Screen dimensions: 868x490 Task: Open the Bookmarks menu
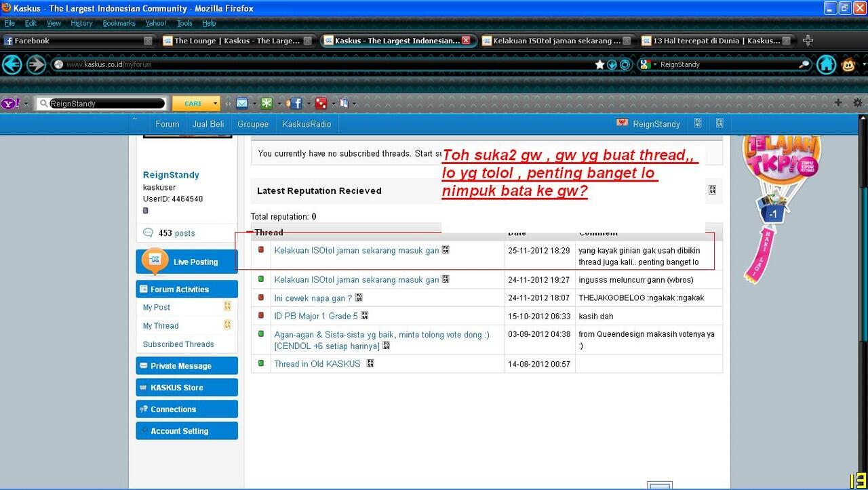(x=119, y=23)
